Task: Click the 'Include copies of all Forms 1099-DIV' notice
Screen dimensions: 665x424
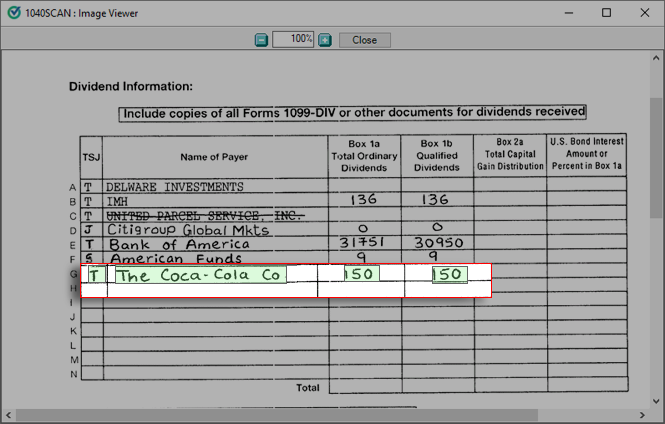Action: click(353, 113)
